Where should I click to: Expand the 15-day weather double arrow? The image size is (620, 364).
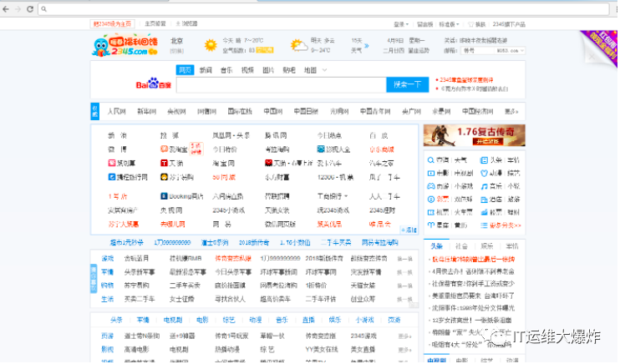[x=367, y=46]
